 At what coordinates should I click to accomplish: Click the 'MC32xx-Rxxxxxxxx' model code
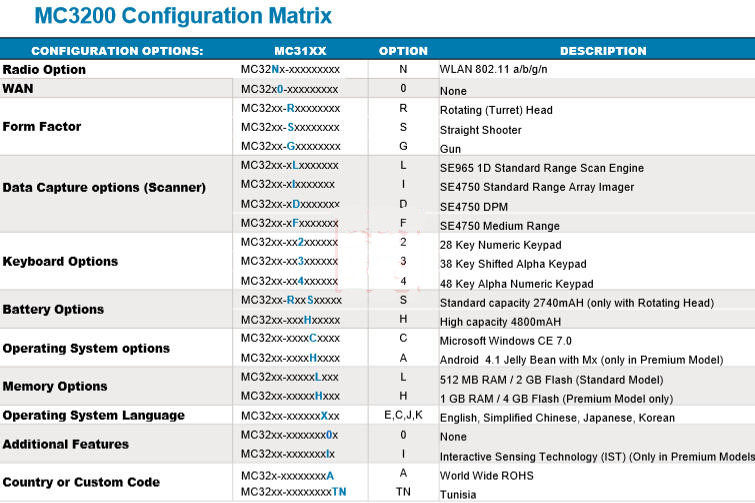click(x=290, y=108)
